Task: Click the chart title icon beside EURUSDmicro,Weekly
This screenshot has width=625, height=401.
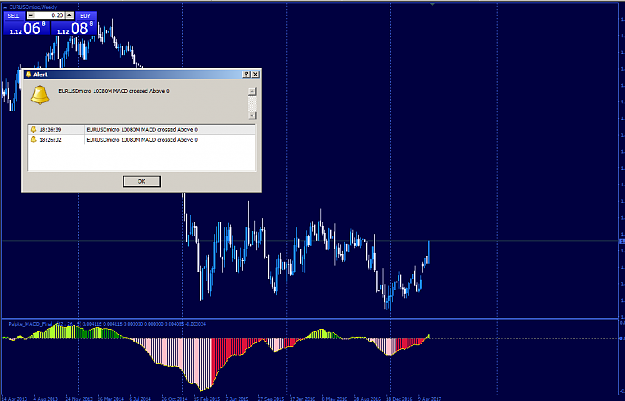Action: [x=5, y=7]
